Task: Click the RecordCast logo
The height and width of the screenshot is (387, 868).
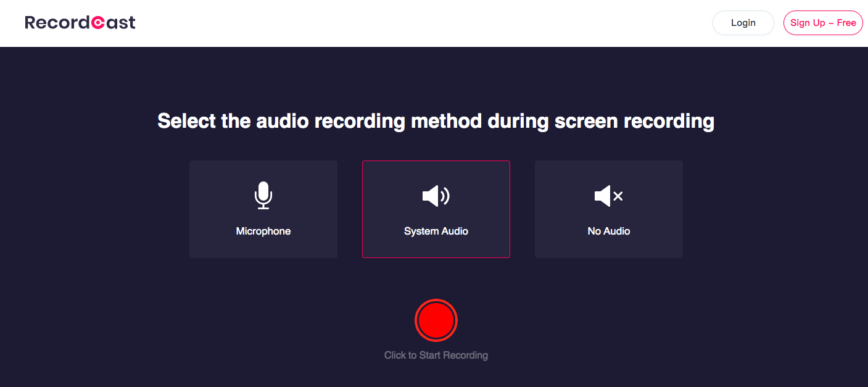Action: 80,23
